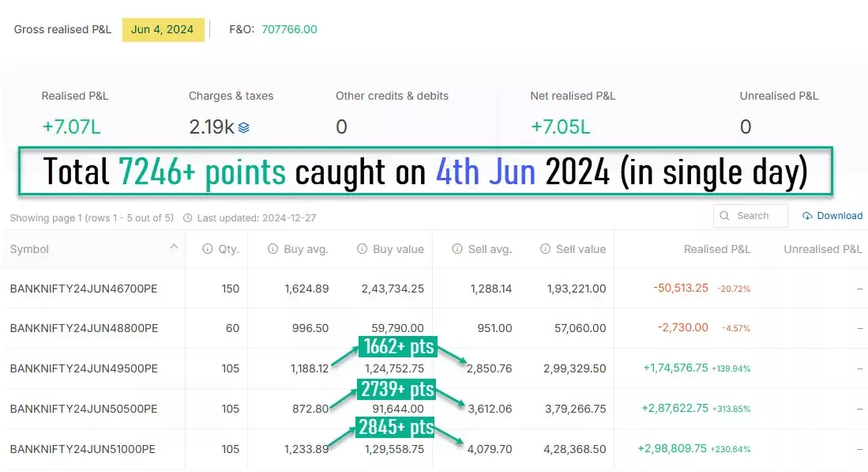This screenshot has width=868, height=472.
Task: Show info for Buy value column
Action: coord(362,249)
